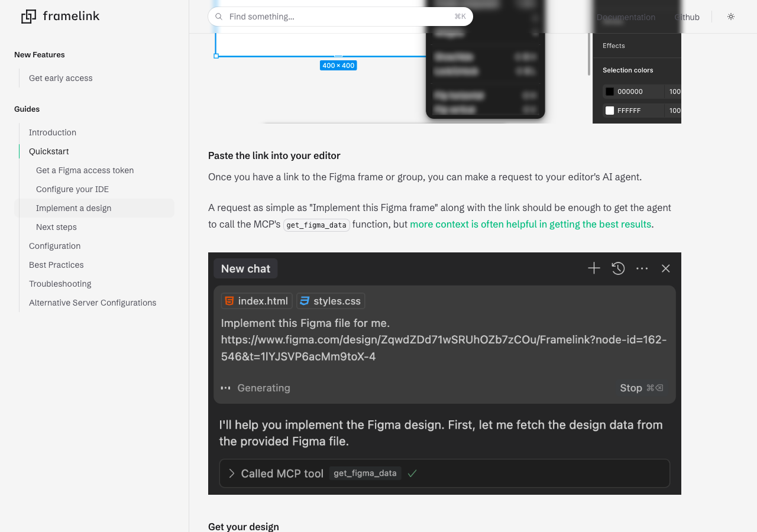
Task: Expand the Called MCP tool result
Action: click(231, 473)
